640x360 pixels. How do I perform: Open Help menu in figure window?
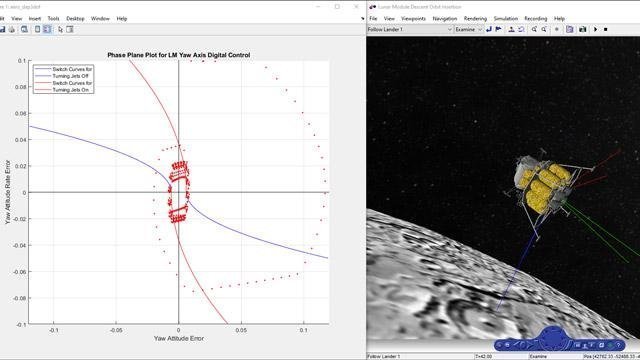[x=122, y=18]
